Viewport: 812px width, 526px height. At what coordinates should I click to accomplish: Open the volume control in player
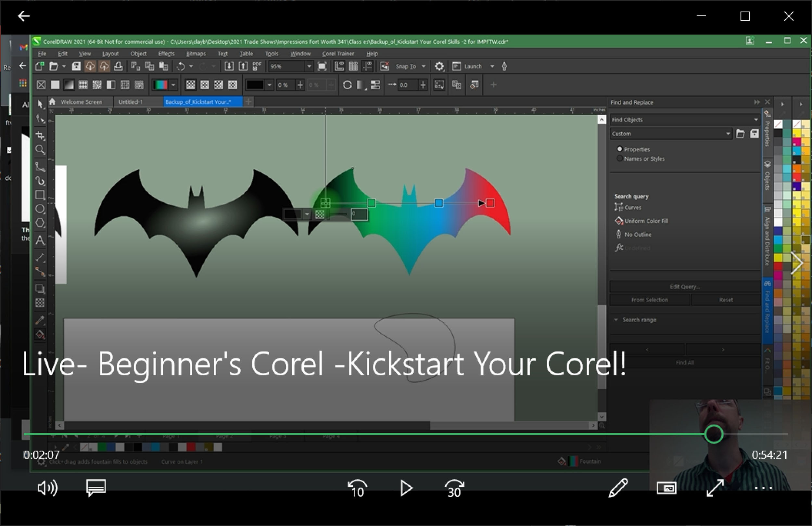[x=47, y=488]
